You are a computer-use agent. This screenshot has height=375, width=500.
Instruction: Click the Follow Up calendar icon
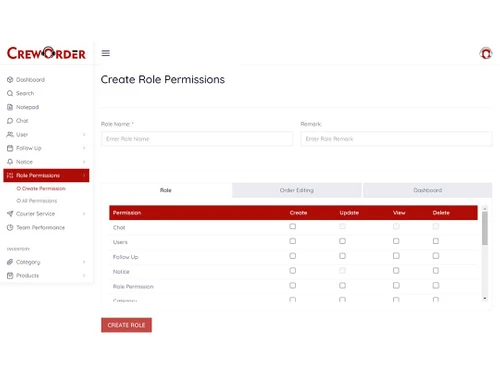pyautogui.click(x=10, y=148)
